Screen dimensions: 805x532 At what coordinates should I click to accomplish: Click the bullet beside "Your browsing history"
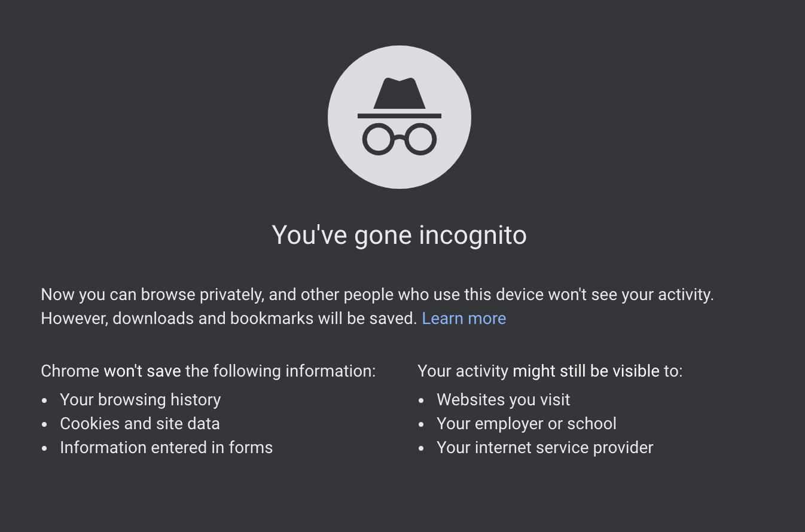pos(44,400)
